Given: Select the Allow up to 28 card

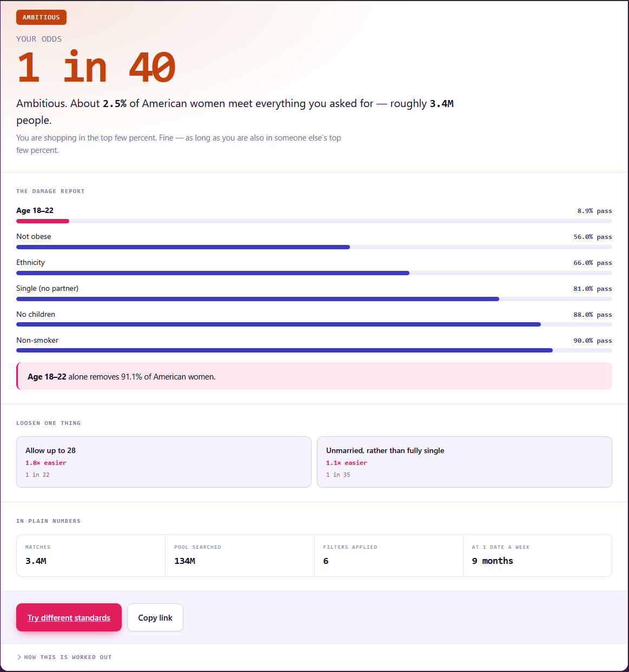Looking at the screenshot, I should pyautogui.click(x=164, y=462).
